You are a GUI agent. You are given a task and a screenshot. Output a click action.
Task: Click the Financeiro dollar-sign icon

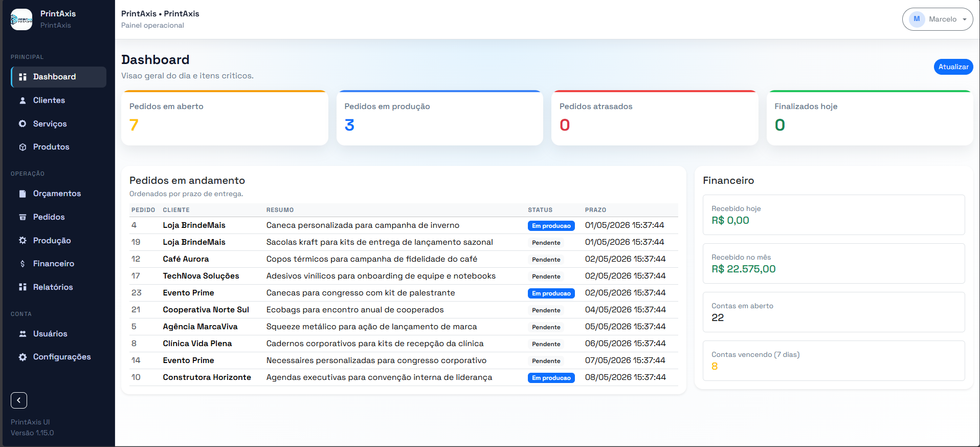(23, 264)
